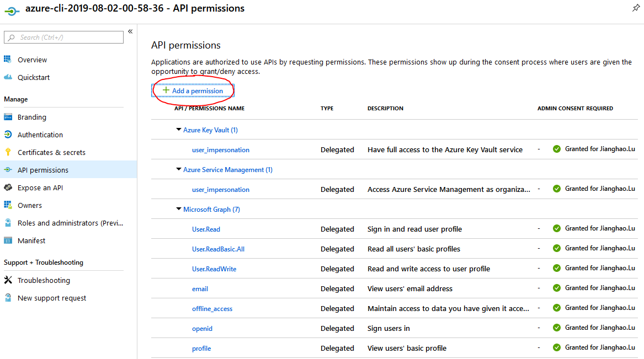This screenshot has width=644, height=359.
Task: Click 'Have full access to the Azure Key Vault service'
Action: point(445,150)
